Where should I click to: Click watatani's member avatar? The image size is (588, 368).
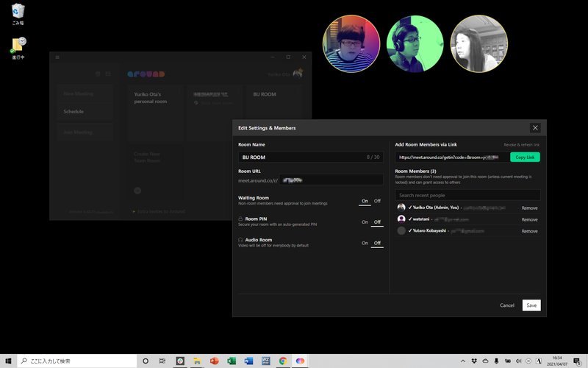[x=401, y=219]
